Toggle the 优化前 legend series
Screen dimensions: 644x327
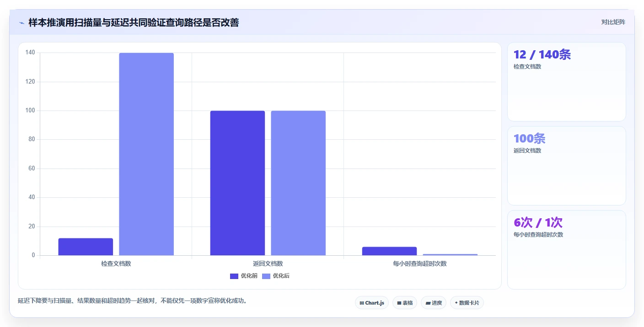pyautogui.click(x=244, y=276)
